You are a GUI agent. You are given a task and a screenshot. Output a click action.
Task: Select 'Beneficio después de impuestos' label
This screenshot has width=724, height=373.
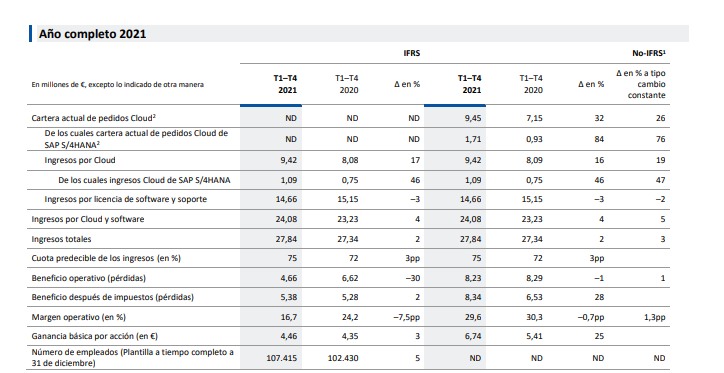coord(113,297)
